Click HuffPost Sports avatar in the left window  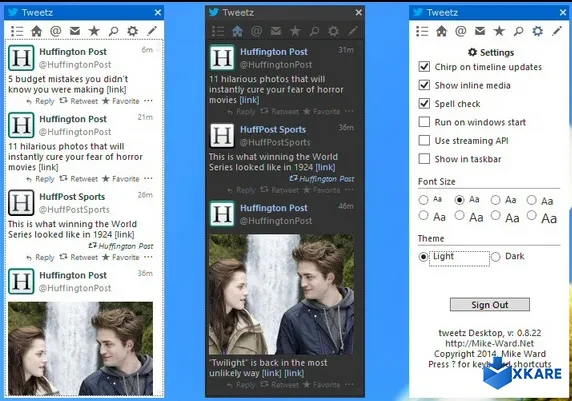point(21,203)
